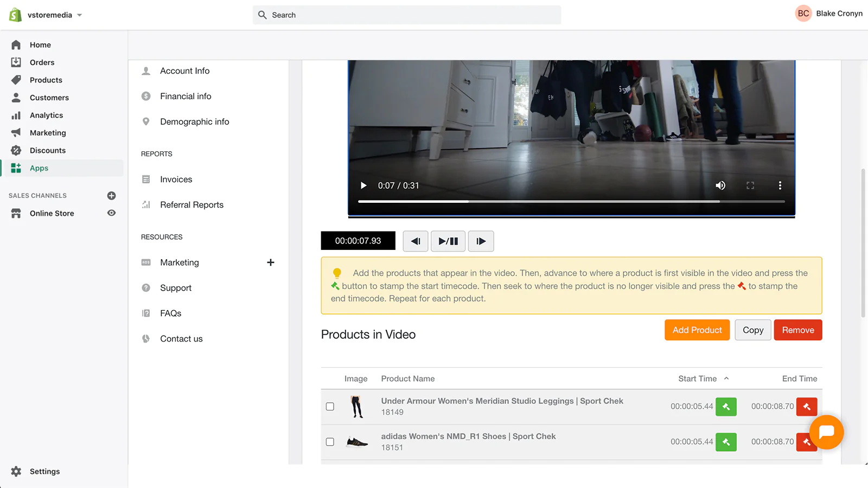Click the page vertical scrollbar
Image resolution: width=868 pixels, height=488 pixels.
point(864,243)
